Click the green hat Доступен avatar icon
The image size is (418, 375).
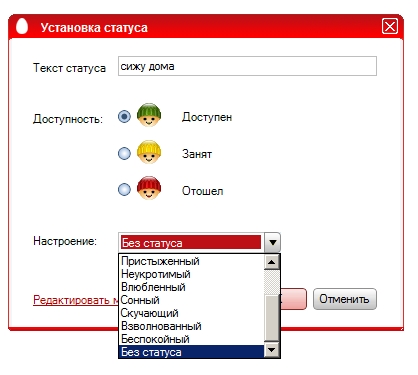click(x=149, y=115)
